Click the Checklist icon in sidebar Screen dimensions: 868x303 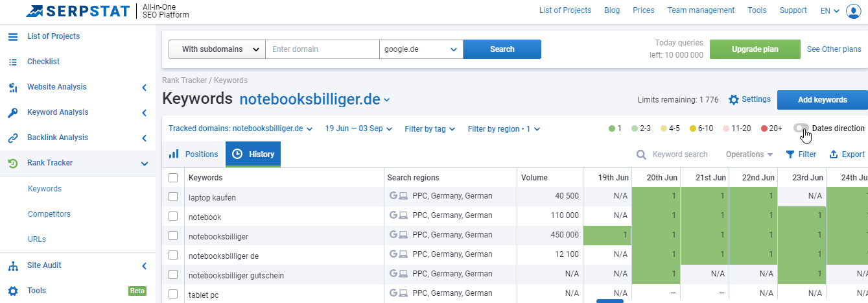point(13,62)
